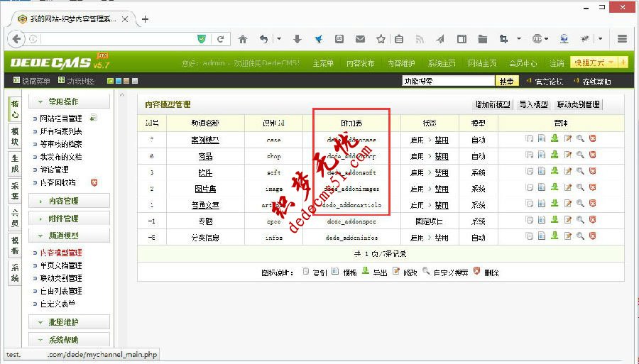Click the 搜索 button
639x364 pixels.
pyautogui.click(x=506, y=81)
